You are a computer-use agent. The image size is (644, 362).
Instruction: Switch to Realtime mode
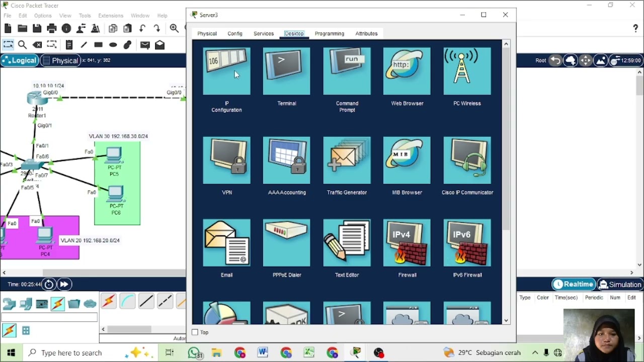(x=574, y=285)
